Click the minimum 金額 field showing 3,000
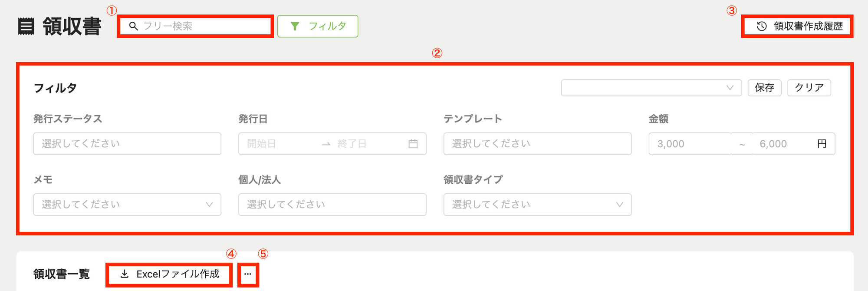 click(690, 144)
